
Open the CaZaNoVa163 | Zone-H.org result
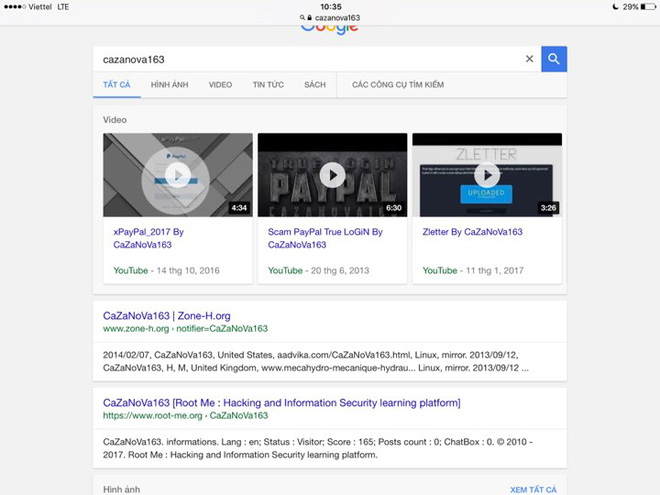pos(167,316)
